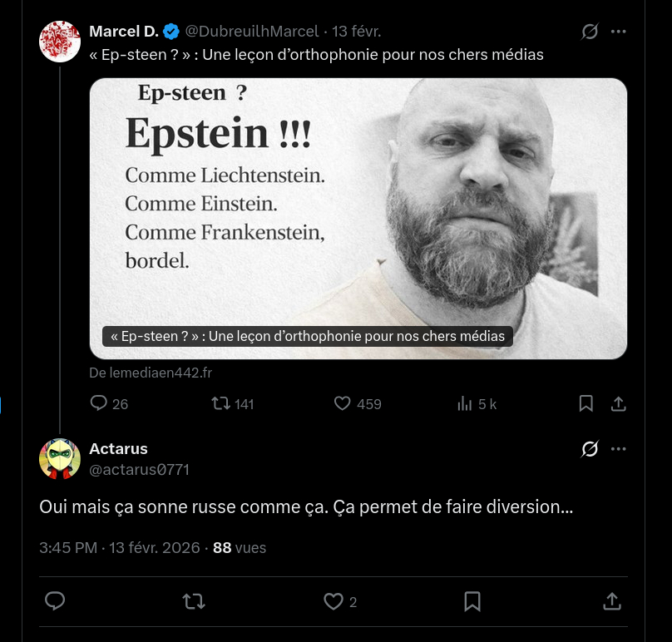Share Marcel D.'s post

tap(618, 403)
